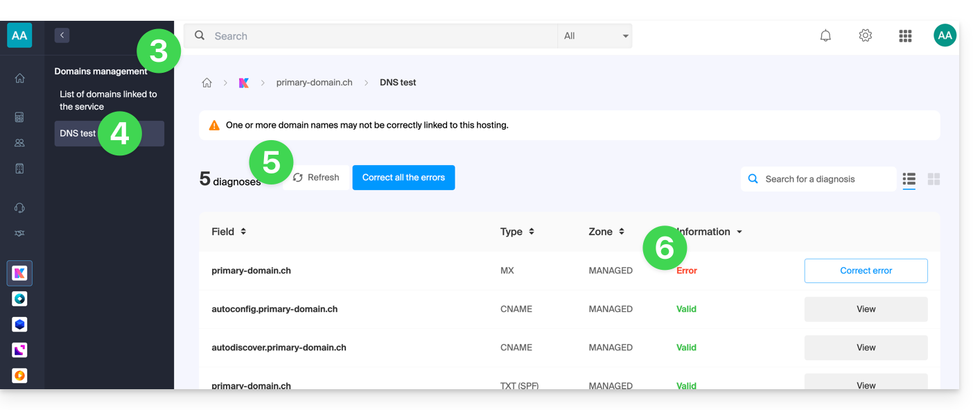Click the home icon in left sidebar
Screen dimensions: 980x410
click(19, 78)
